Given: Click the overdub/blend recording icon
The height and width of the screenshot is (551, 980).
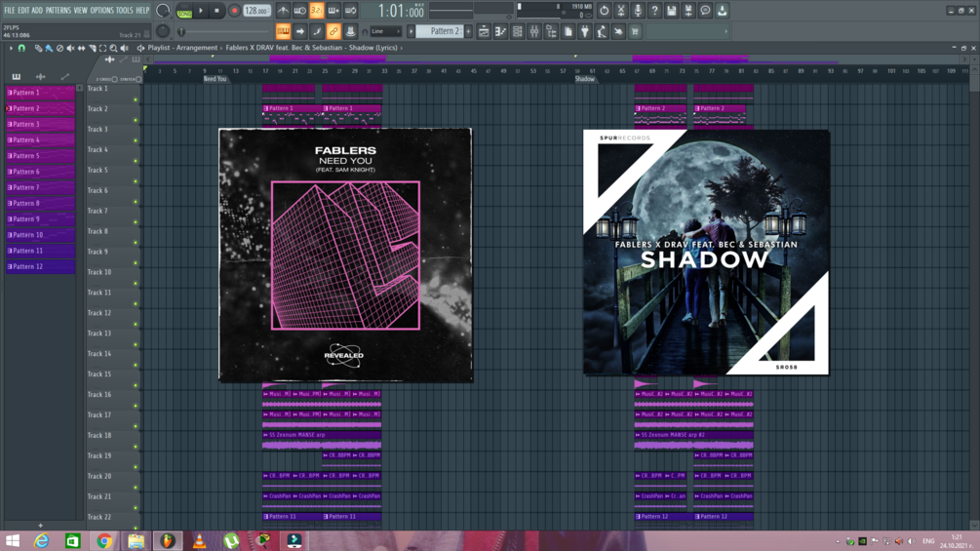Looking at the screenshot, I should click(333, 11).
